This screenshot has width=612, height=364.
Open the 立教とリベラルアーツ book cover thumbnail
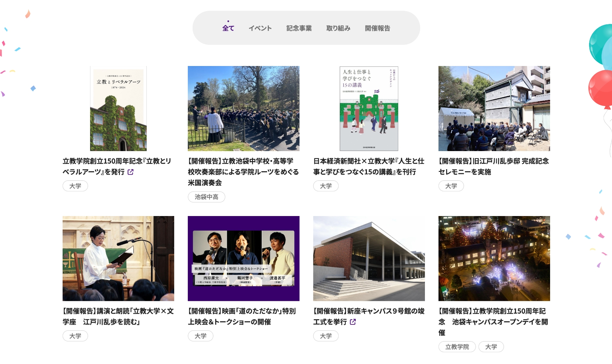coord(118,108)
